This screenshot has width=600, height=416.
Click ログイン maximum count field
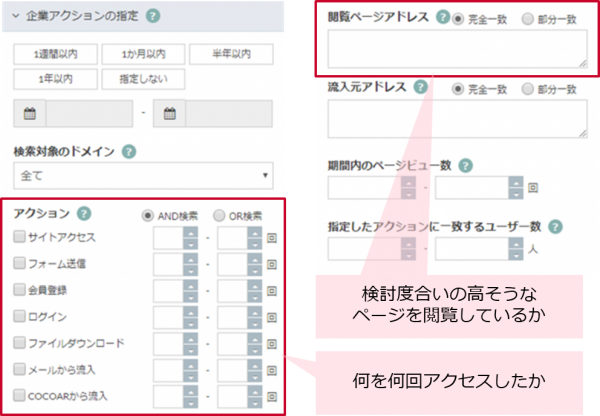pyautogui.click(x=232, y=317)
